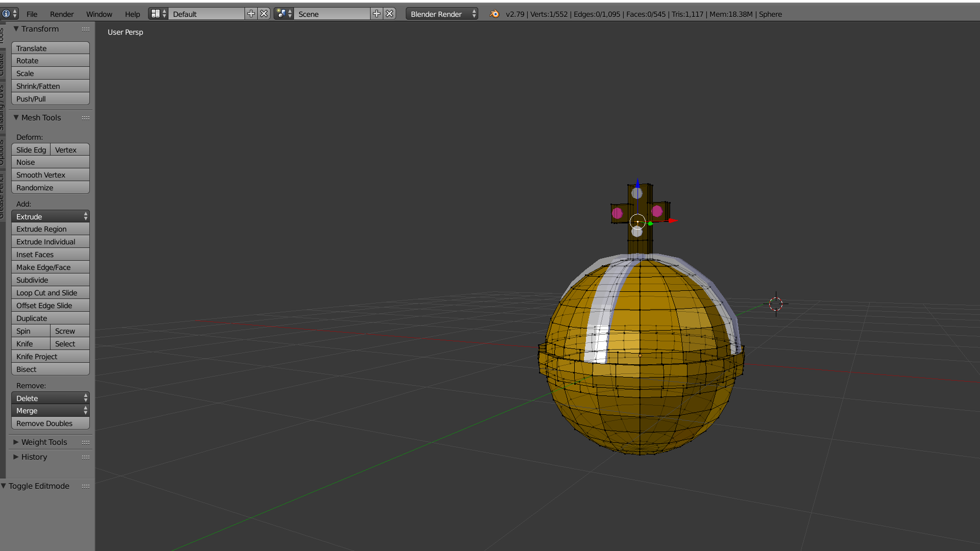Add a new screen layout with plus
This screenshot has width=980, height=551.
pyautogui.click(x=251, y=14)
